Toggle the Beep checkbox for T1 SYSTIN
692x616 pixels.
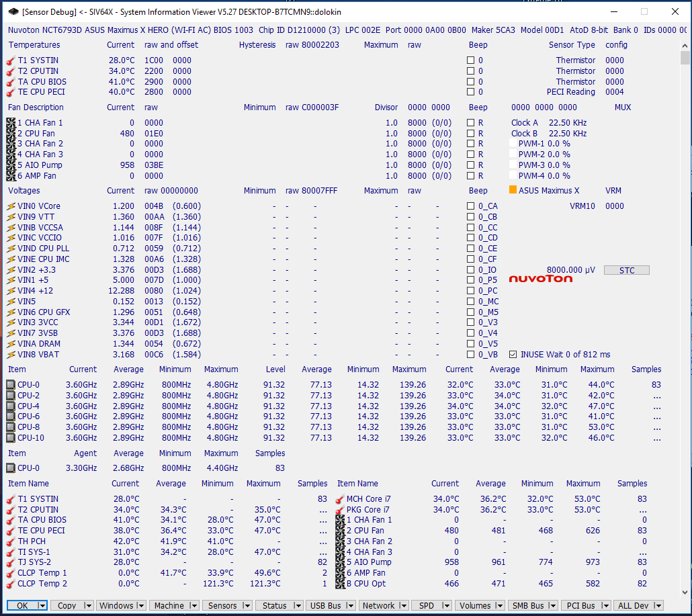pos(470,60)
